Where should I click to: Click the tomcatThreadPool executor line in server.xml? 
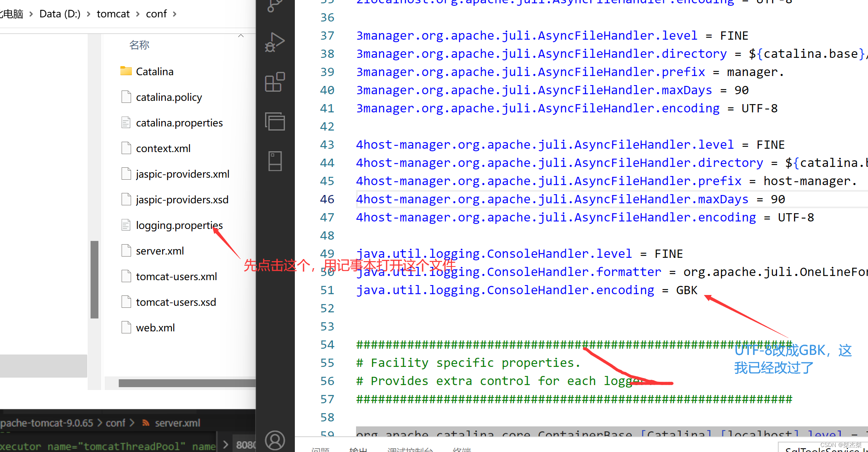coord(108,446)
